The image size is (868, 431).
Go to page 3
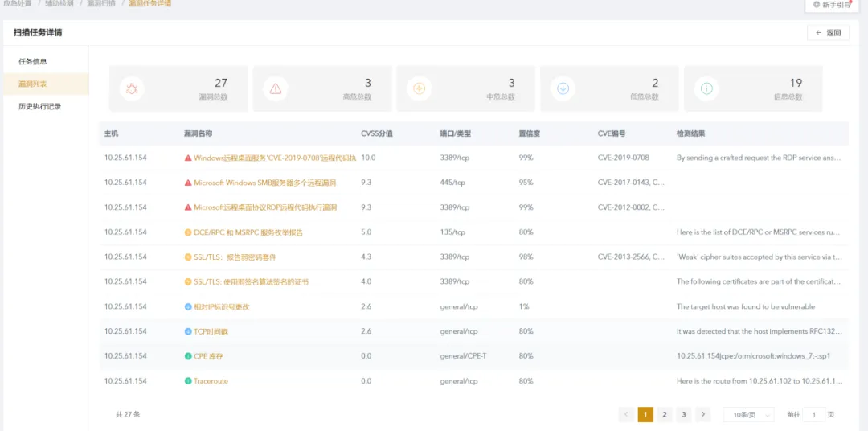(684, 414)
